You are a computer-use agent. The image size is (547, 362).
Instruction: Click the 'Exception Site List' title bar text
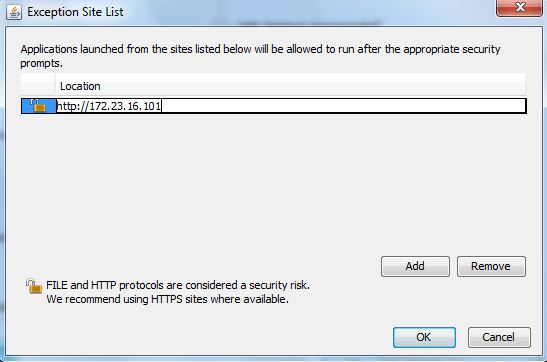pyautogui.click(x=75, y=12)
